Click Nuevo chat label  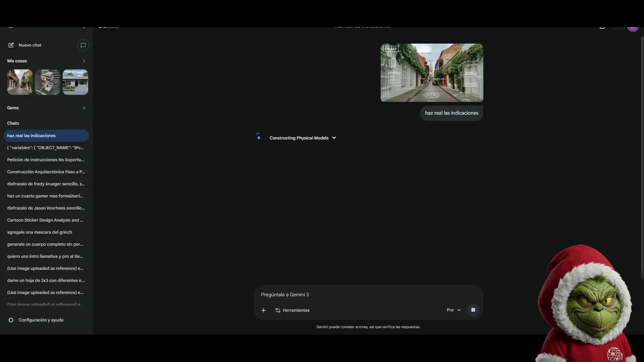[x=30, y=45]
